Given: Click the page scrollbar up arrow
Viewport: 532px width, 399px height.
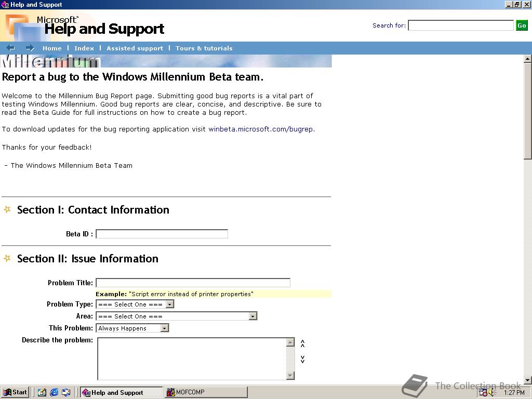Looking at the screenshot, I should (x=528, y=59).
